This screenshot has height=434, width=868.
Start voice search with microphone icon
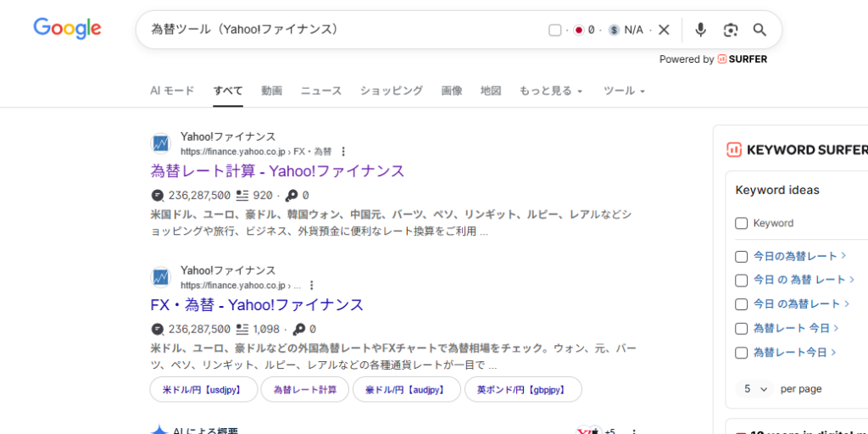(700, 30)
